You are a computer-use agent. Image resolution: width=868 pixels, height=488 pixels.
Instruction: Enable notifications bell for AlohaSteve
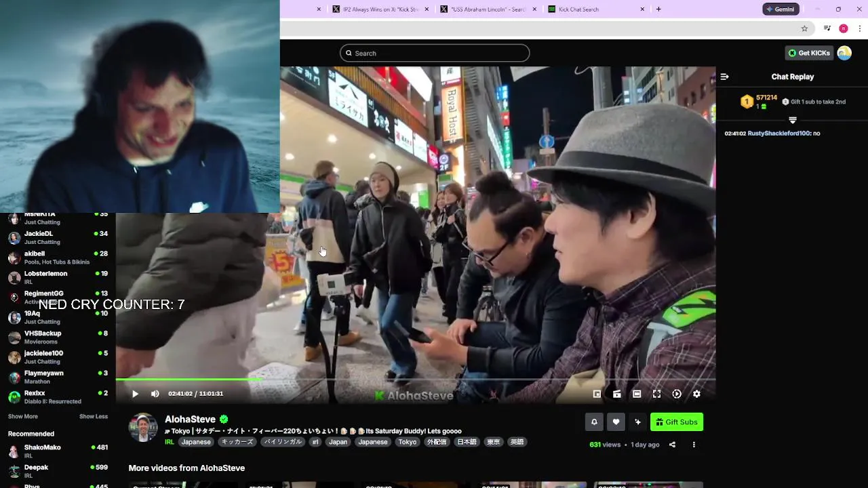coord(594,422)
